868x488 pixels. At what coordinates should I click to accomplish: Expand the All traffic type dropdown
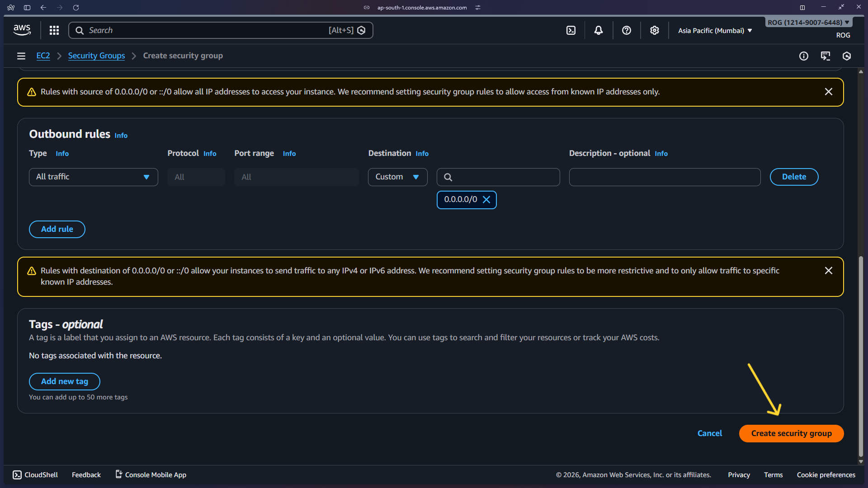coord(93,177)
